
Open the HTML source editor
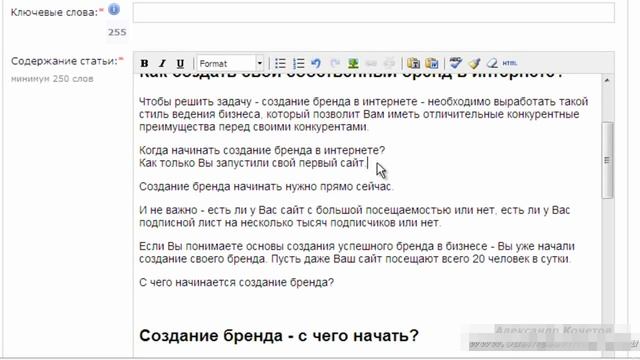[510, 63]
